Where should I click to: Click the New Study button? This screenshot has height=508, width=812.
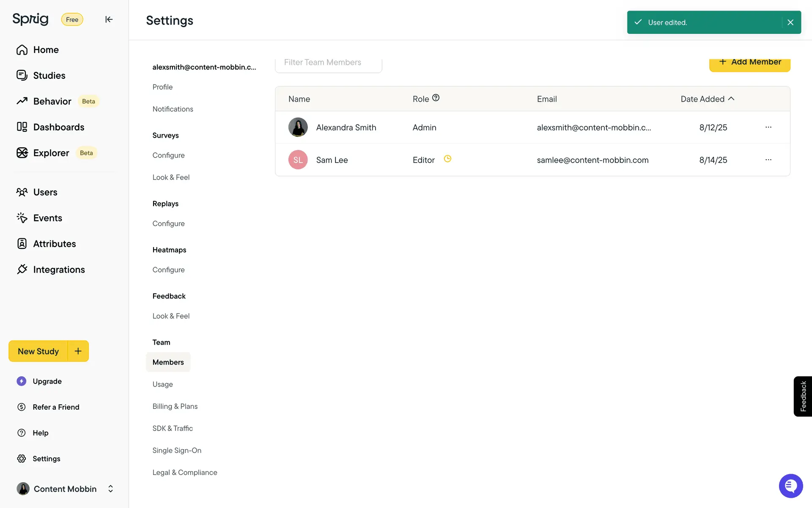click(x=38, y=351)
